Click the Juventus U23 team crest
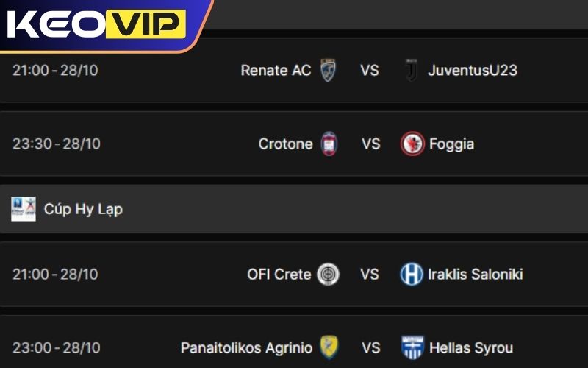 pyautogui.click(x=411, y=71)
